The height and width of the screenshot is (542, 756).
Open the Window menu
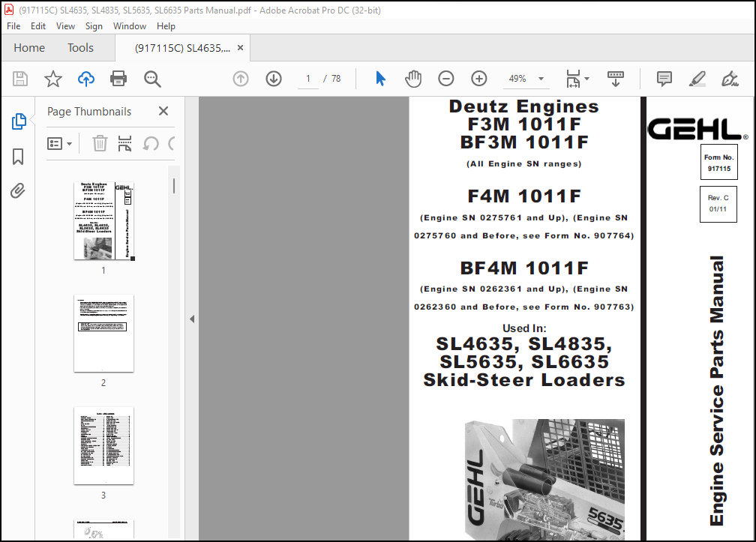click(x=130, y=26)
